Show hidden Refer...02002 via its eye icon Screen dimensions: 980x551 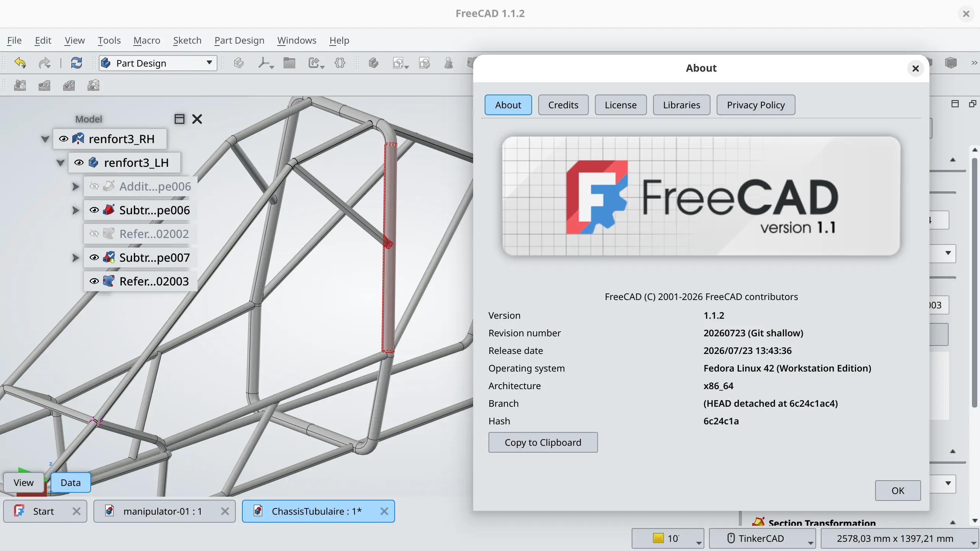94,233
